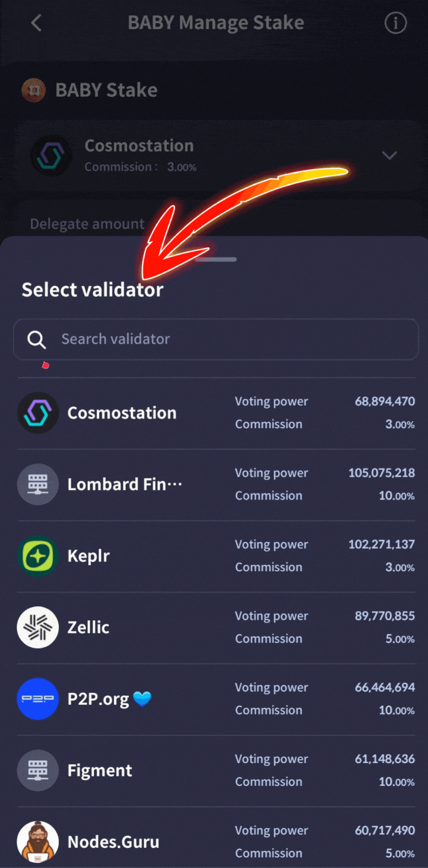The width and height of the screenshot is (428, 868).
Task: Tap the search magnifier icon
Action: point(36,339)
